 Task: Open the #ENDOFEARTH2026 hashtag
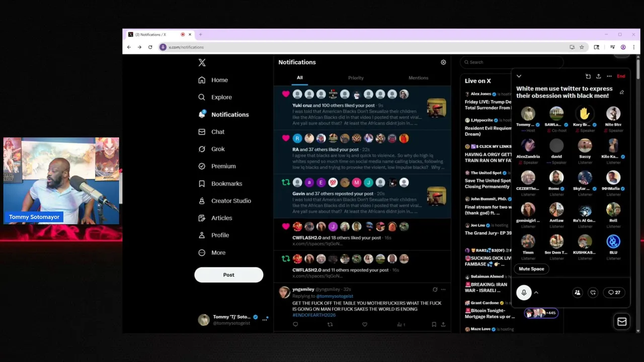point(314,315)
